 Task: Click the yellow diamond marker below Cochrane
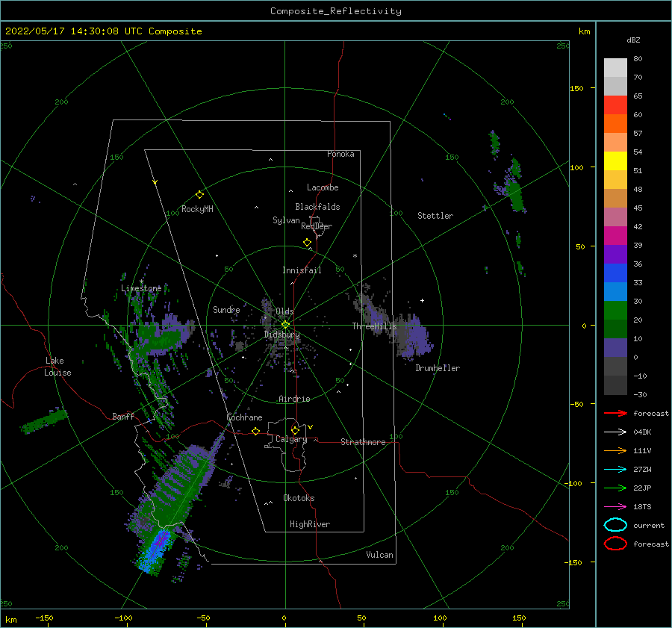click(x=255, y=432)
